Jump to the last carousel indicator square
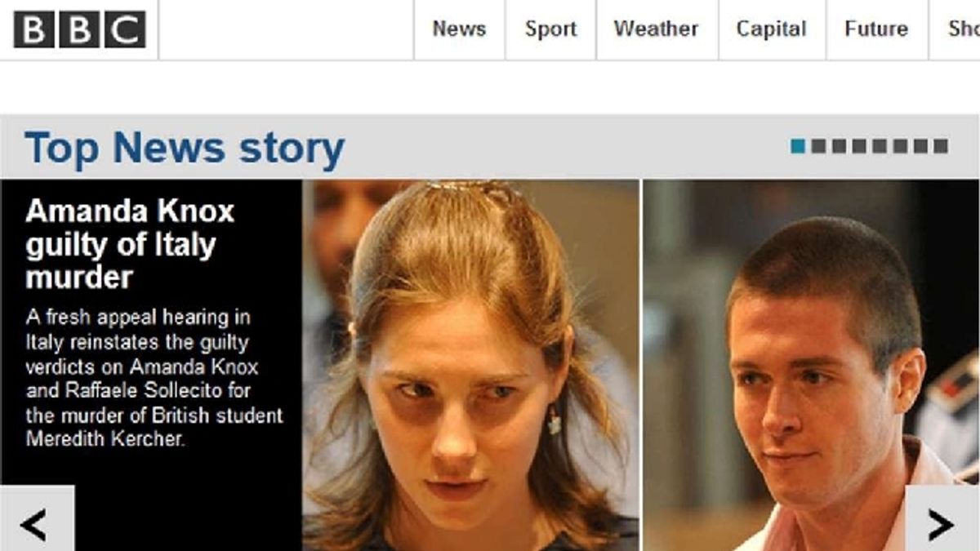 pos(941,146)
